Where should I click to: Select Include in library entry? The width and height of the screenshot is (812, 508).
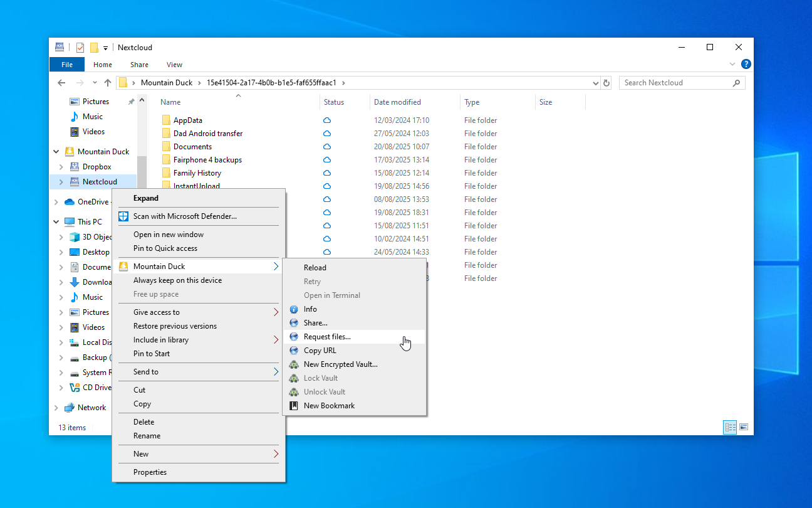(199, 340)
